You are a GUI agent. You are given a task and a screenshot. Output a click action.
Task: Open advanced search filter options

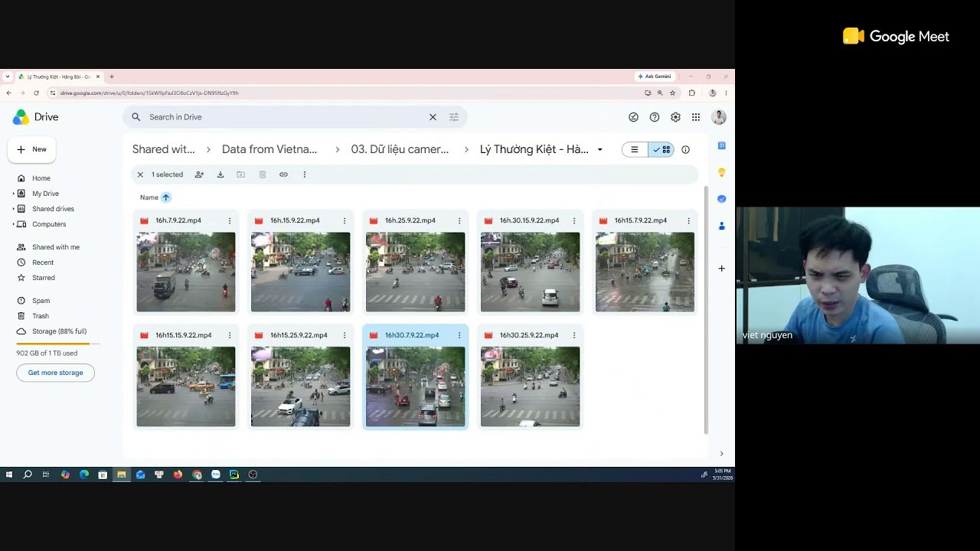click(x=454, y=117)
